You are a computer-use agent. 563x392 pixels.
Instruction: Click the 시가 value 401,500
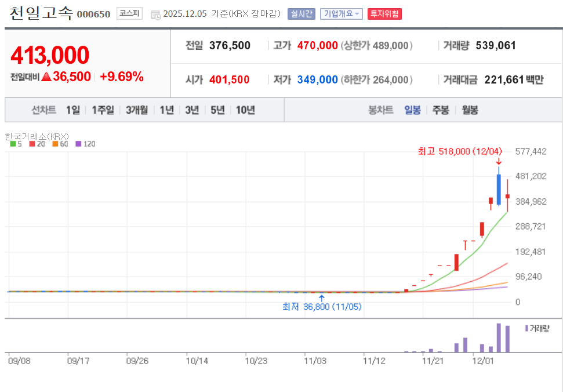(229, 79)
